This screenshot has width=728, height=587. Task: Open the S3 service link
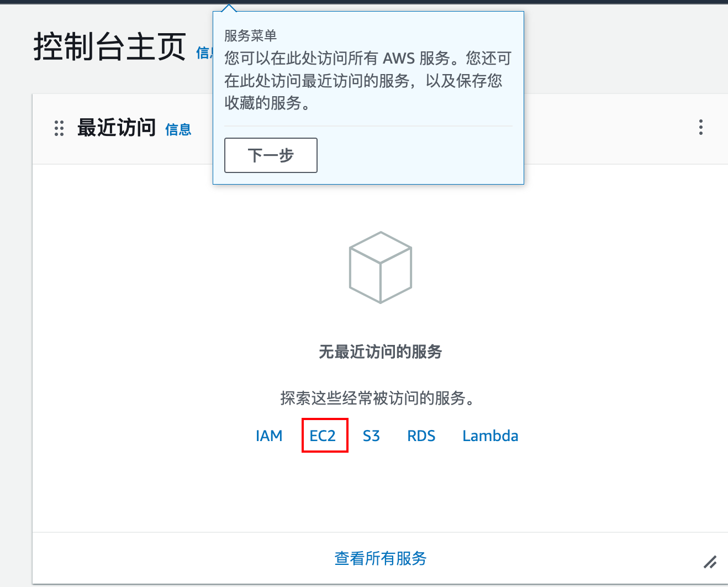[x=371, y=436]
